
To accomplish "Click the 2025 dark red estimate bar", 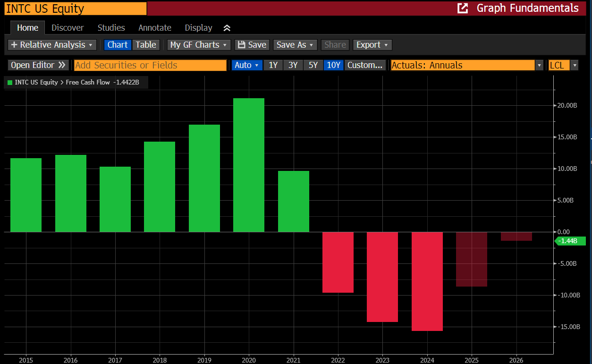I will (x=472, y=259).
